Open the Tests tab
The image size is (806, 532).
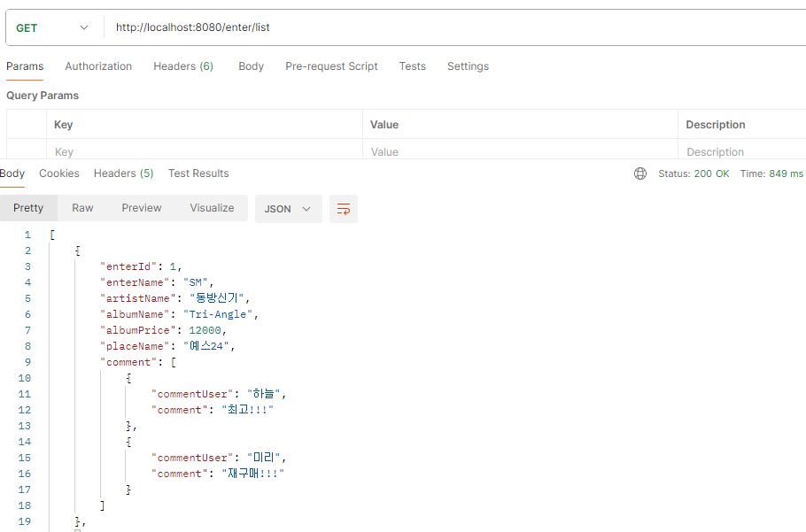(412, 66)
